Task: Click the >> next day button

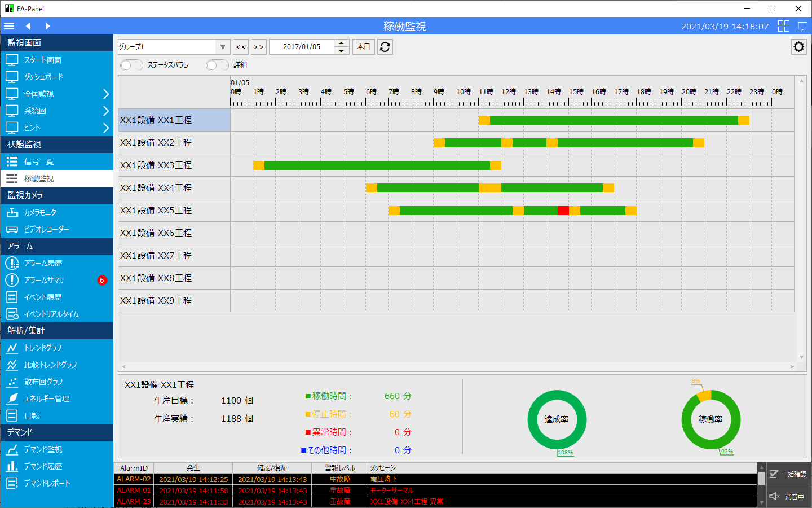Action: [259, 47]
